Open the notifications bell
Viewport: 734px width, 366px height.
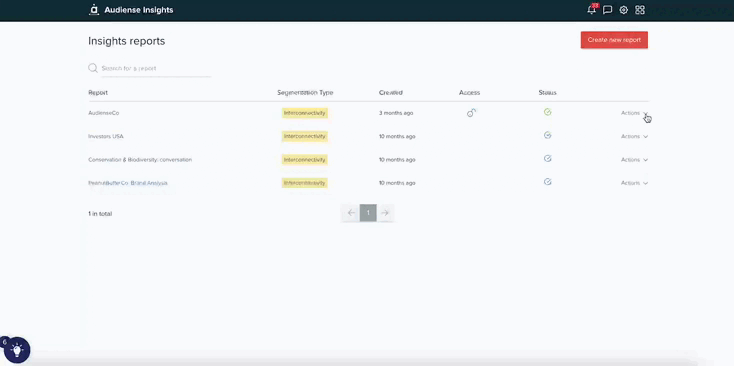tap(592, 9)
